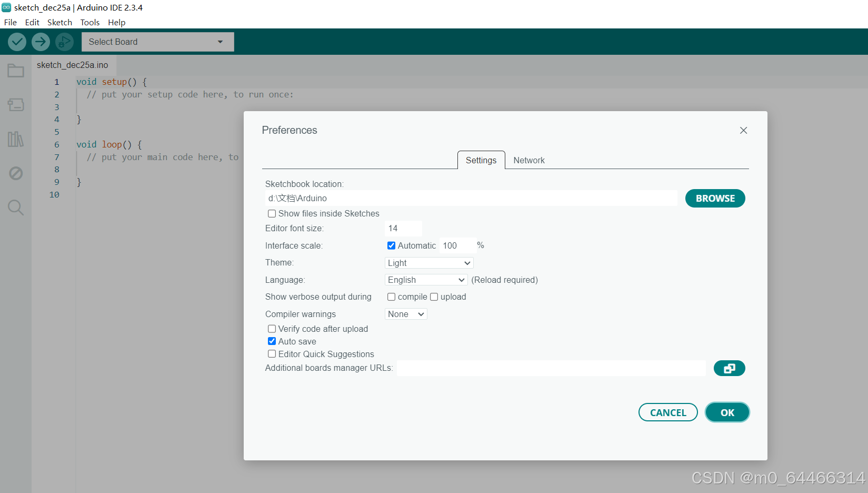
Task: Open the Library Manager sidebar icon
Action: (x=16, y=139)
